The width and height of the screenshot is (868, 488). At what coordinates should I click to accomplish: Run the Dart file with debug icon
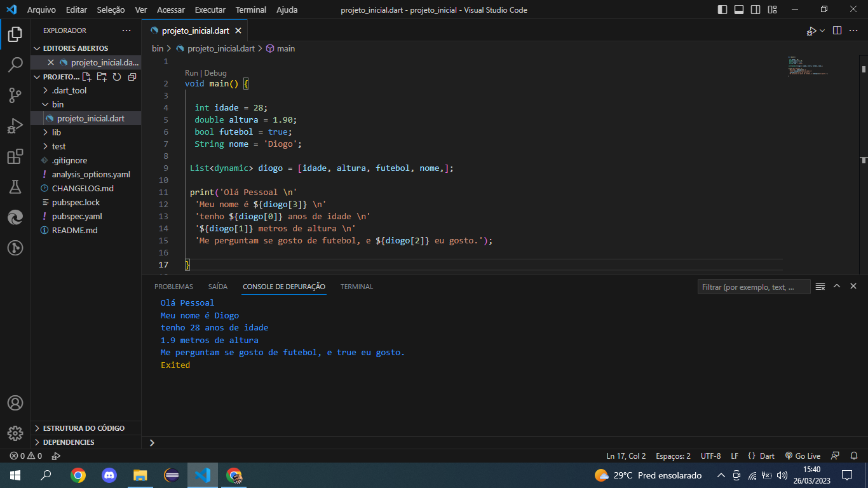pyautogui.click(x=811, y=30)
